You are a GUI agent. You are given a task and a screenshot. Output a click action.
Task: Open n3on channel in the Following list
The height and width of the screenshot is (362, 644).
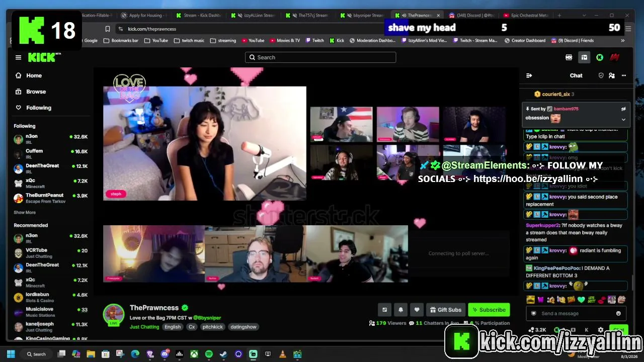click(50, 139)
